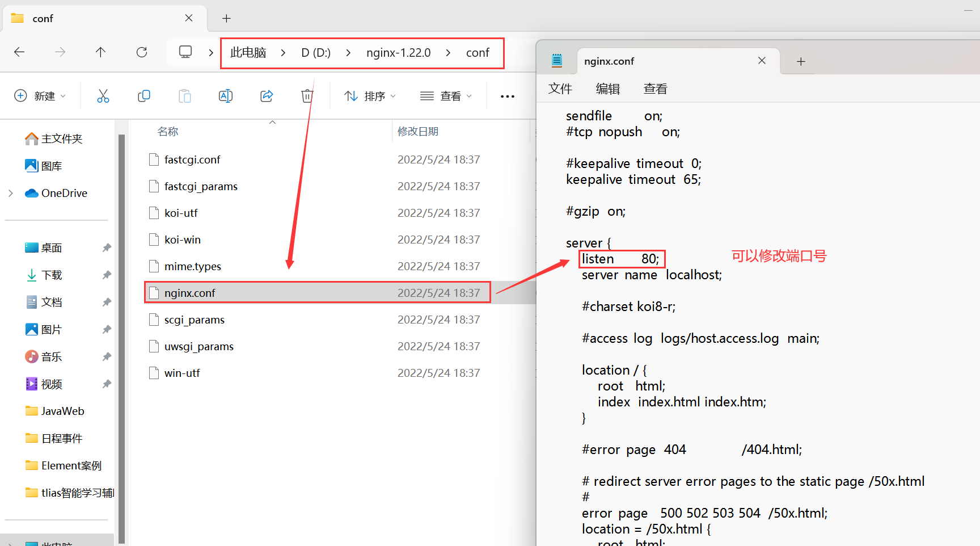Click nginx-1.22.0 in the breadcrumb
Viewport: 980px width, 546px height.
399,53
